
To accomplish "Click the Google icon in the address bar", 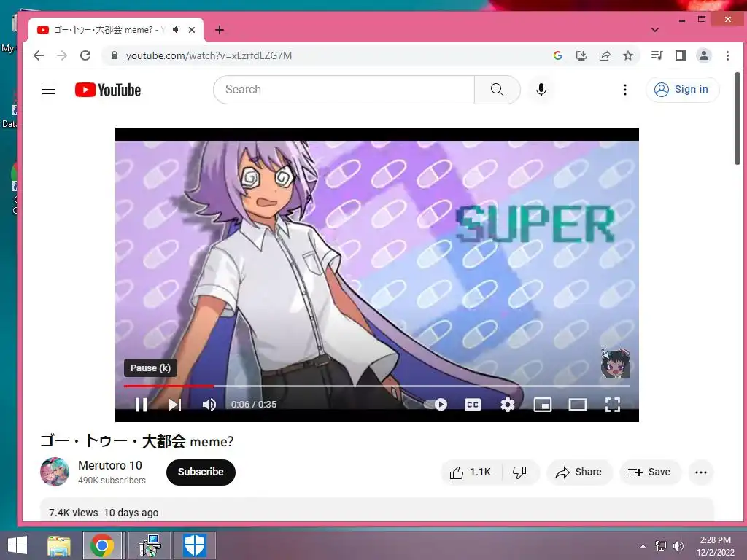I will (558, 55).
